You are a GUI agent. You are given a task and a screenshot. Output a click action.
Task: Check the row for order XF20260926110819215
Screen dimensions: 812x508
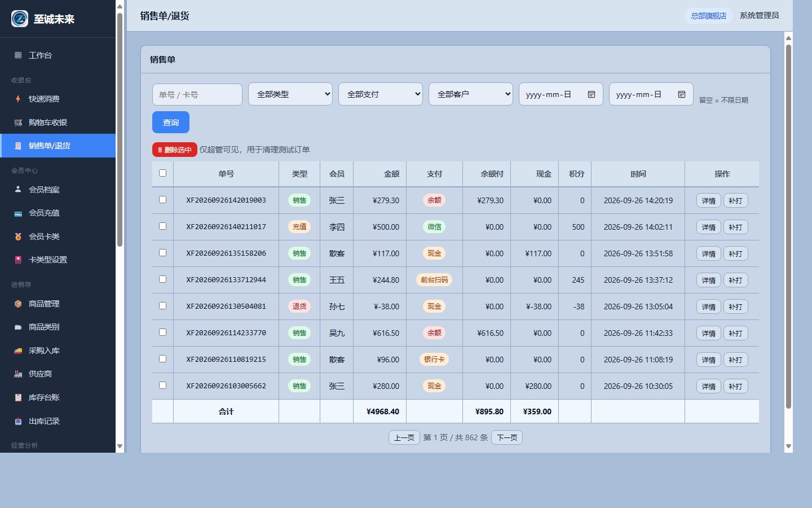click(163, 359)
